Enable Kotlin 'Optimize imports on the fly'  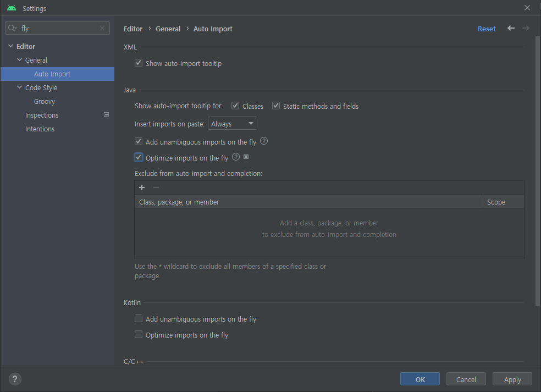tap(139, 334)
